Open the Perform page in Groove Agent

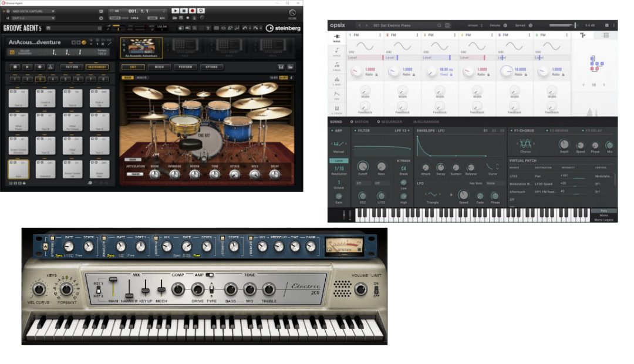pyautogui.click(x=185, y=67)
